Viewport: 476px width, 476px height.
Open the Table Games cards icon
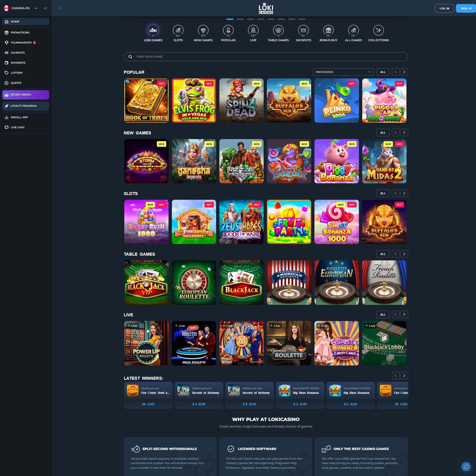pos(278,30)
